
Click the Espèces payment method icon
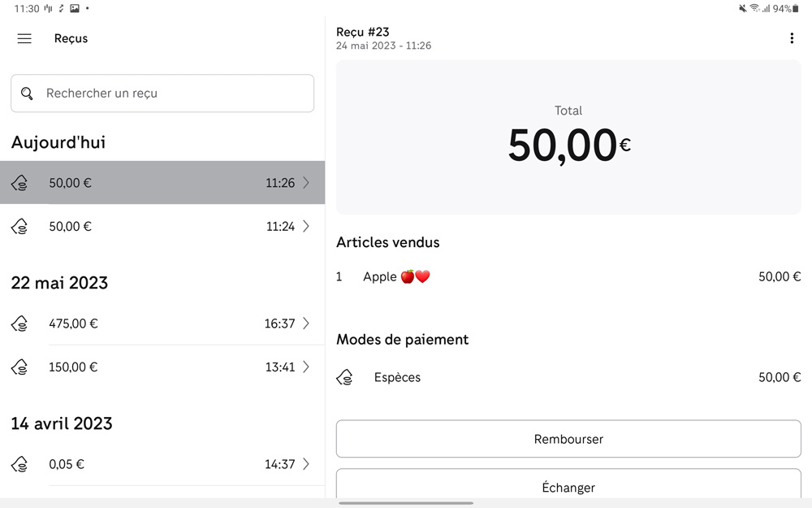(x=345, y=378)
